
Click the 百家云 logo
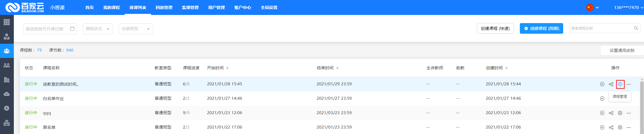tap(25, 8)
